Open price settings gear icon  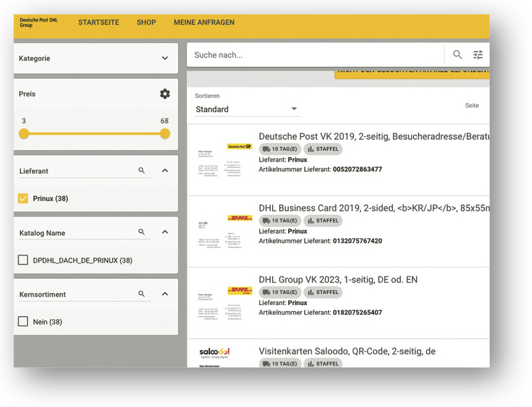tap(165, 94)
